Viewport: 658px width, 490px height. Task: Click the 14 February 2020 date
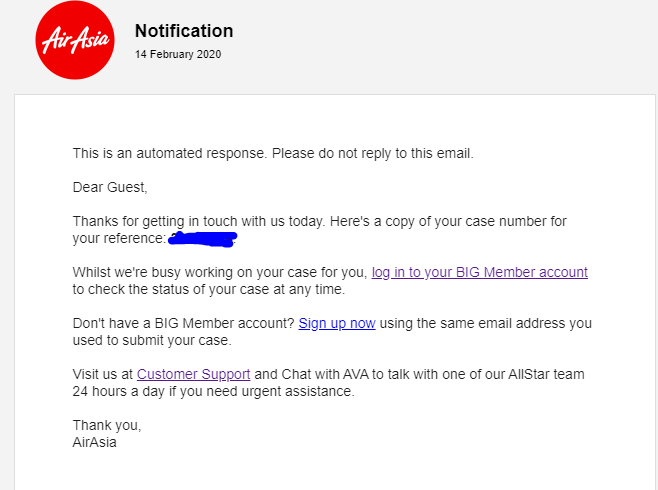[178, 55]
